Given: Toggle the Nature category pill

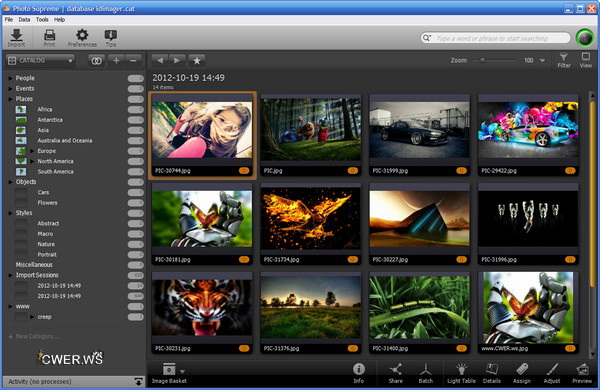Looking at the screenshot, I should point(135,244).
